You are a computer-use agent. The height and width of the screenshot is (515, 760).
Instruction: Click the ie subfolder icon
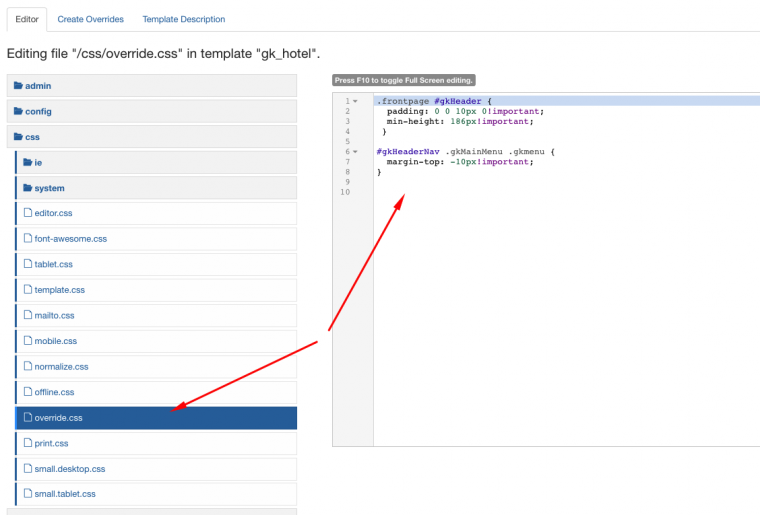click(x=27, y=163)
